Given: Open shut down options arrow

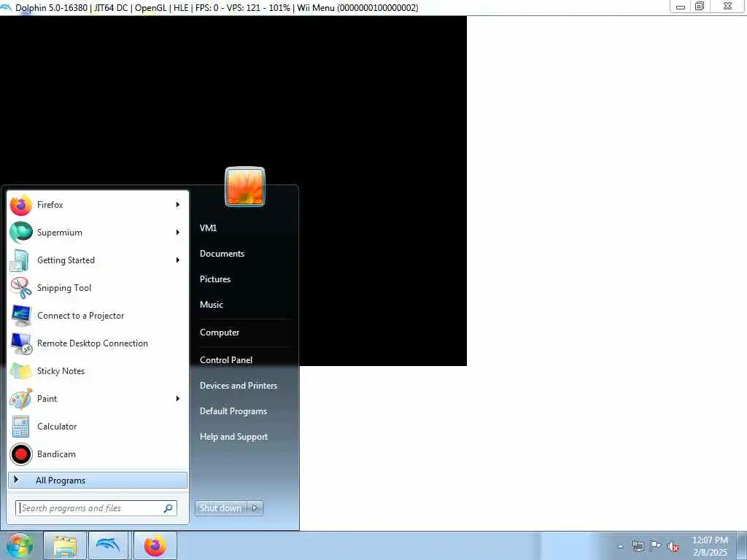Looking at the screenshot, I should [255, 508].
